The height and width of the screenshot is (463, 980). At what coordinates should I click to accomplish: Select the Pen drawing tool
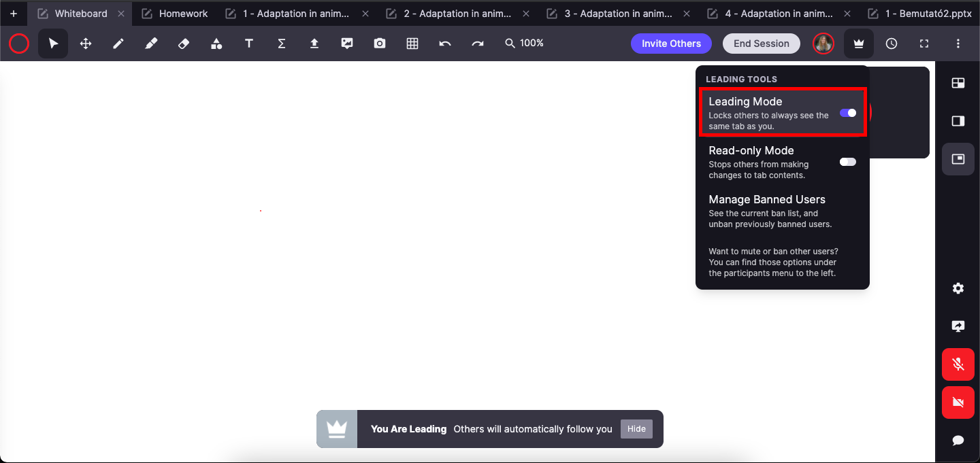click(x=118, y=44)
